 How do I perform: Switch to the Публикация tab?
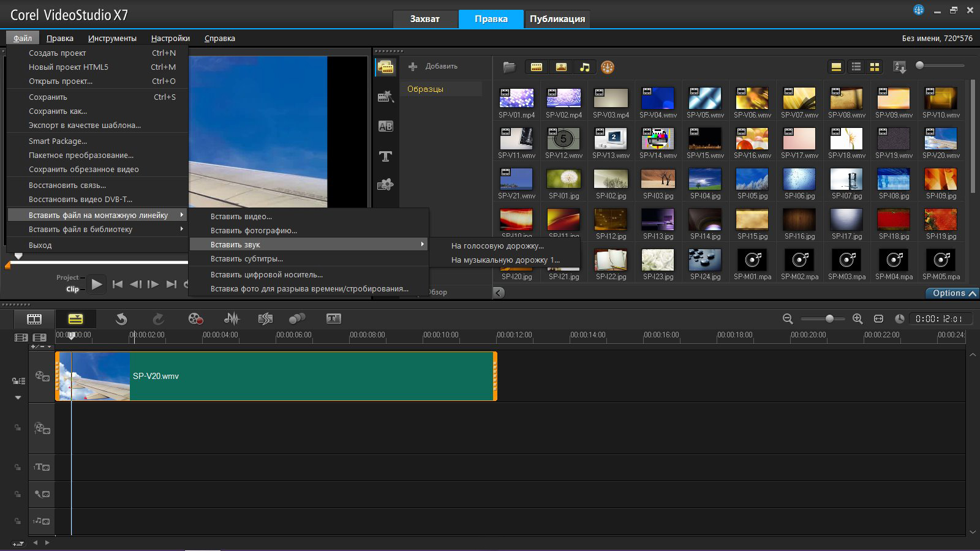(x=557, y=19)
